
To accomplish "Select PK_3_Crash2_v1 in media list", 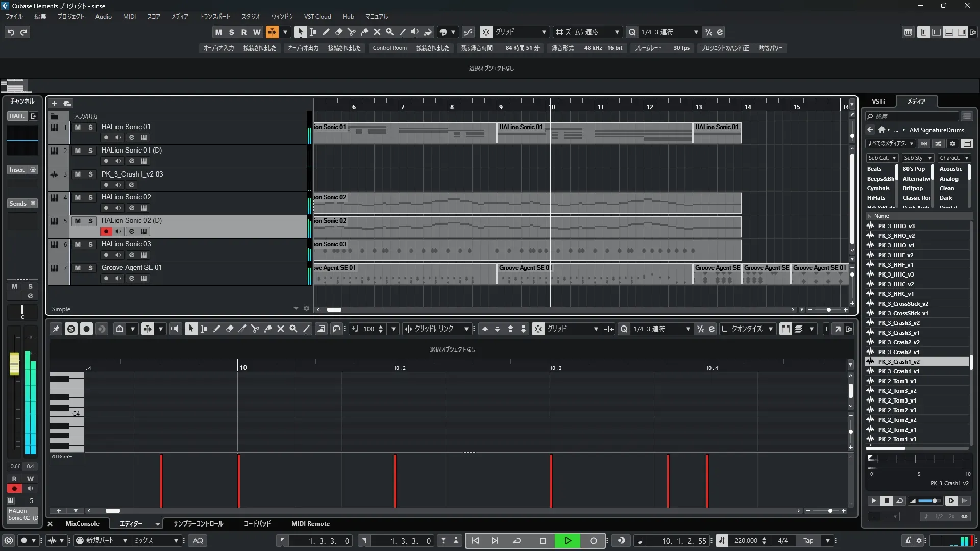I will pyautogui.click(x=898, y=352).
